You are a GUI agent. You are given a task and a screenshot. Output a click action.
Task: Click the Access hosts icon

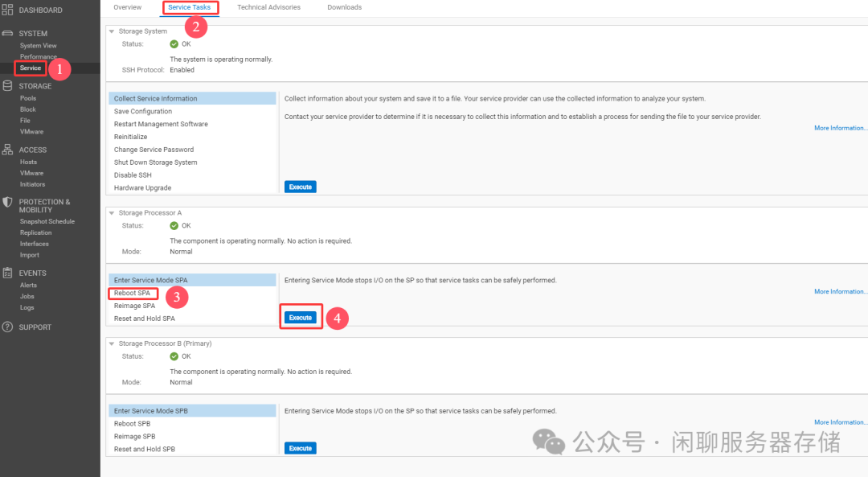click(7, 150)
